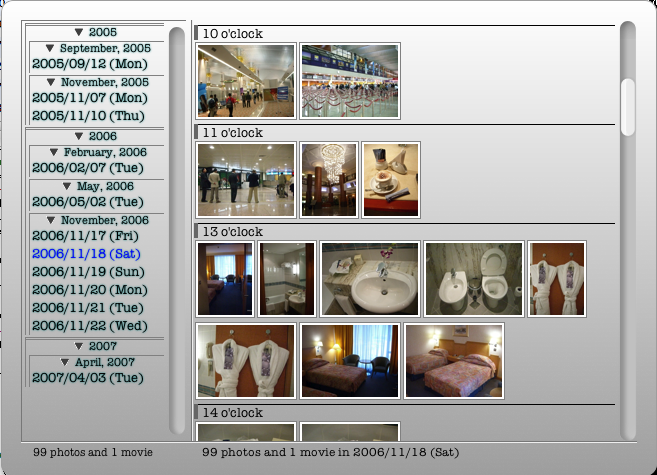Collapse the November, 2005 month group

(51, 82)
